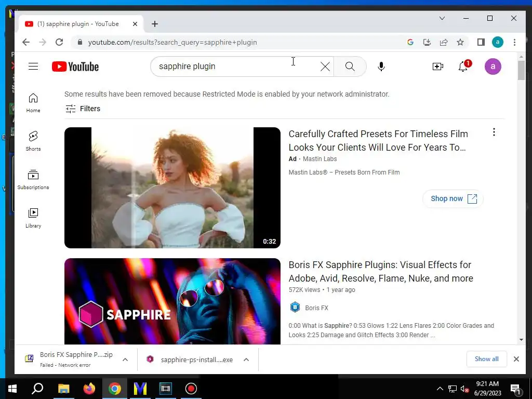Click the red record app on taskbar
The height and width of the screenshot is (399, 532).
point(191,389)
